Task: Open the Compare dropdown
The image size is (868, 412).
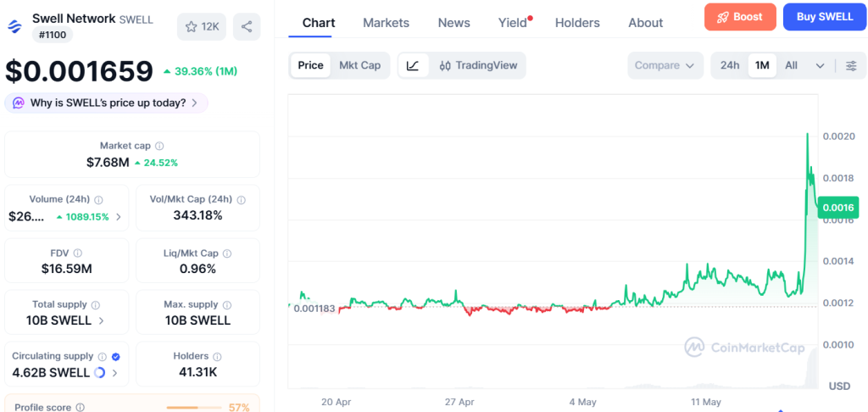Action: pyautogui.click(x=665, y=65)
